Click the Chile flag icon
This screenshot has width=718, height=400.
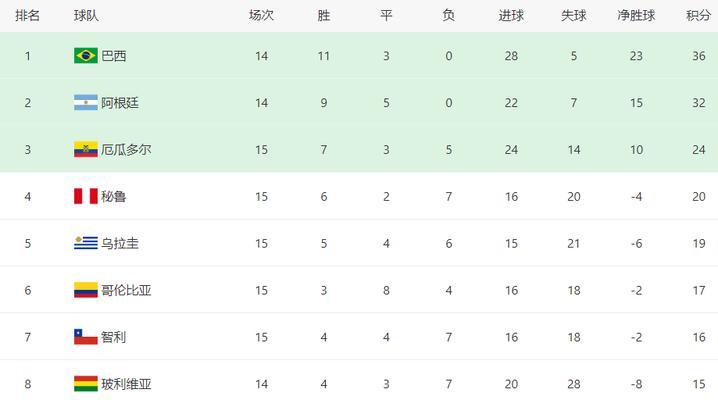[x=86, y=337]
